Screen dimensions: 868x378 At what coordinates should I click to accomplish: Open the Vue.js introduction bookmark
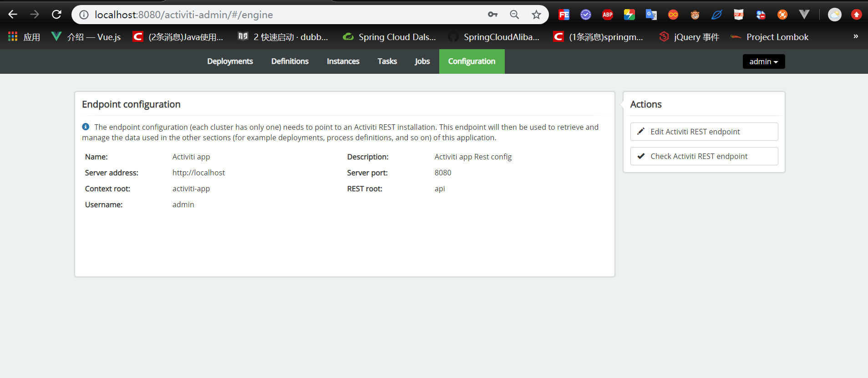point(86,37)
